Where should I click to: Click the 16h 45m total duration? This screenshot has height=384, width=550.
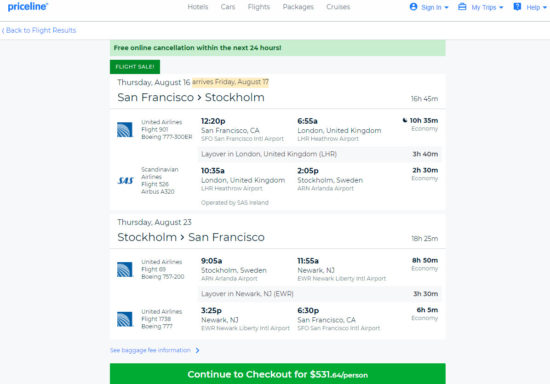pyautogui.click(x=424, y=99)
